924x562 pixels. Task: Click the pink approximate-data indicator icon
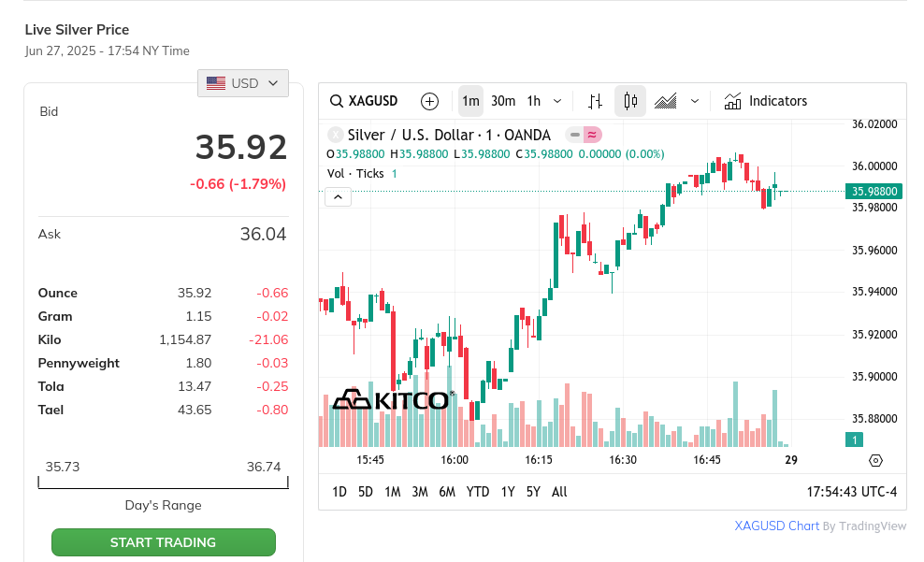tap(593, 135)
